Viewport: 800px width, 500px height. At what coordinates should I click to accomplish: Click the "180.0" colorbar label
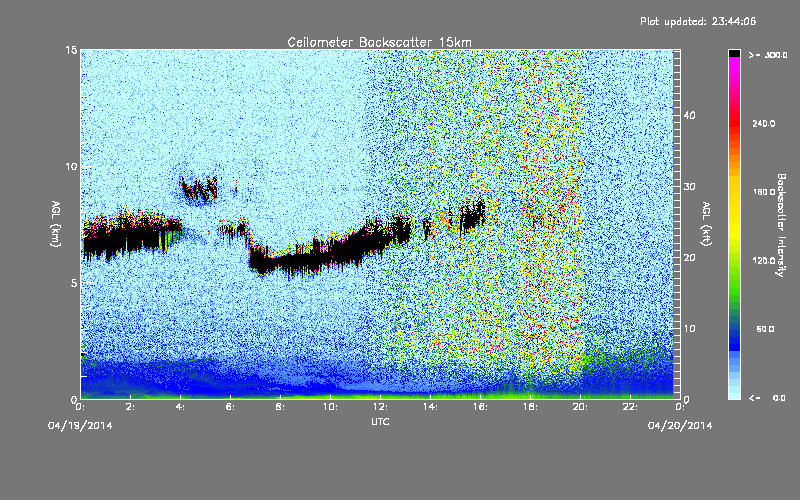click(x=764, y=192)
